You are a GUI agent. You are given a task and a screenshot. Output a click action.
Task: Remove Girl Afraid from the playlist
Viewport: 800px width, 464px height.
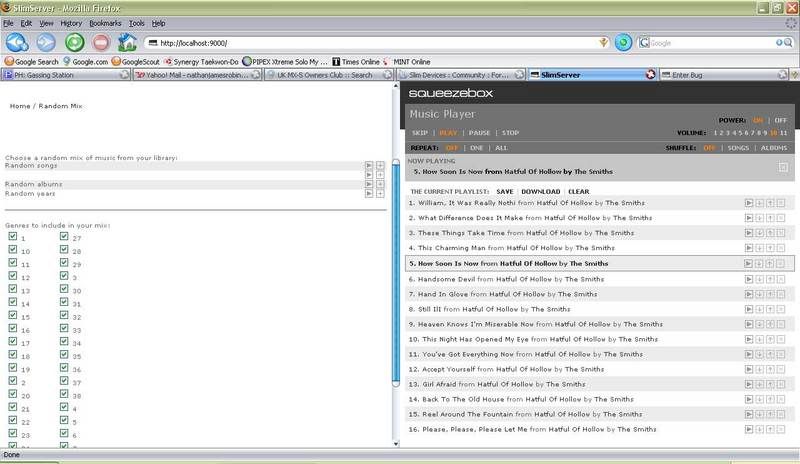(x=781, y=383)
